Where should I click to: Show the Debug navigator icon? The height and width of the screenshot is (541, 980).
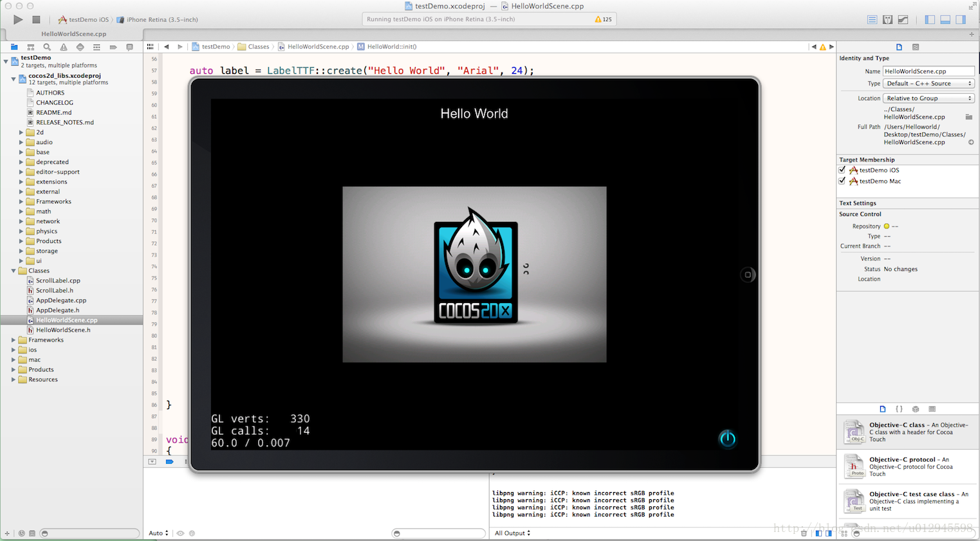coord(97,47)
